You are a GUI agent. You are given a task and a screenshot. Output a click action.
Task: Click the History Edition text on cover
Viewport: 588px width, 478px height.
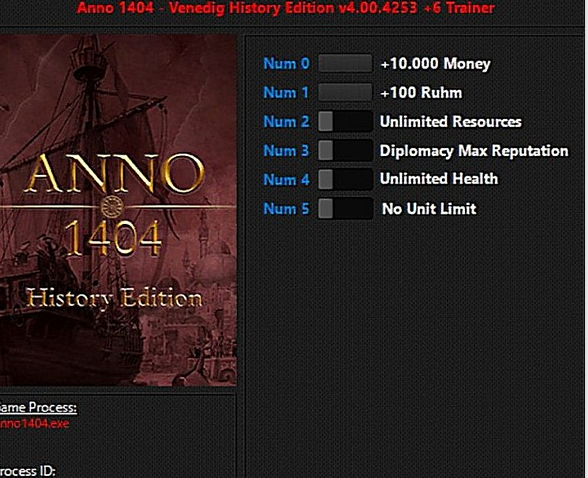pos(114,299)
